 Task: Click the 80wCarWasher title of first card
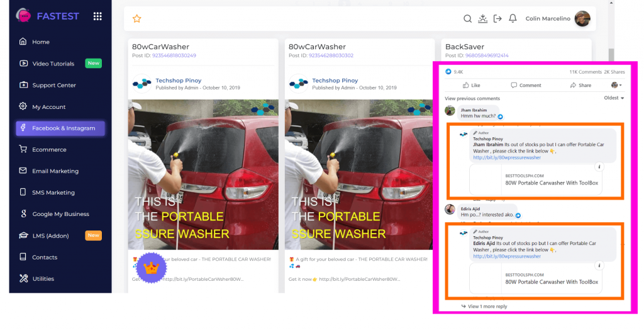point(160,47)
